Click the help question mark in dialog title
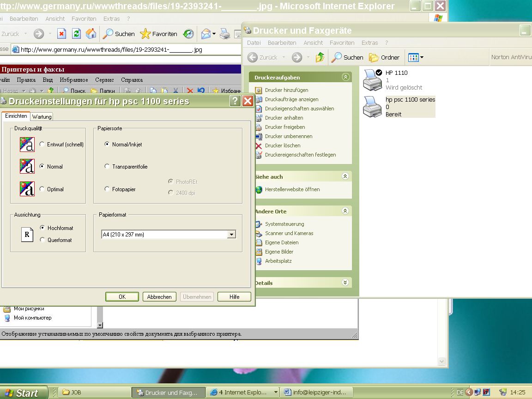Image resolution: width=532 pixels, height=399 pixels. (235, 101)
